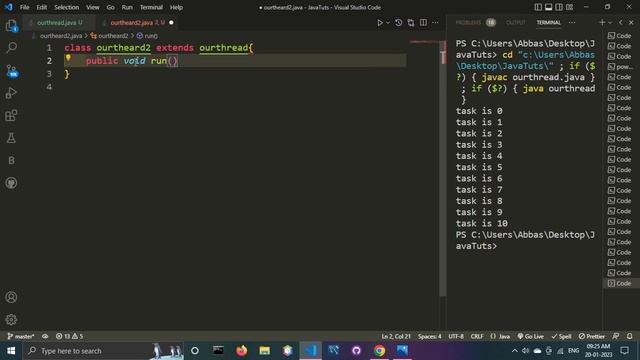Toggle the bottom panel layout button

[x=549, y=7]
